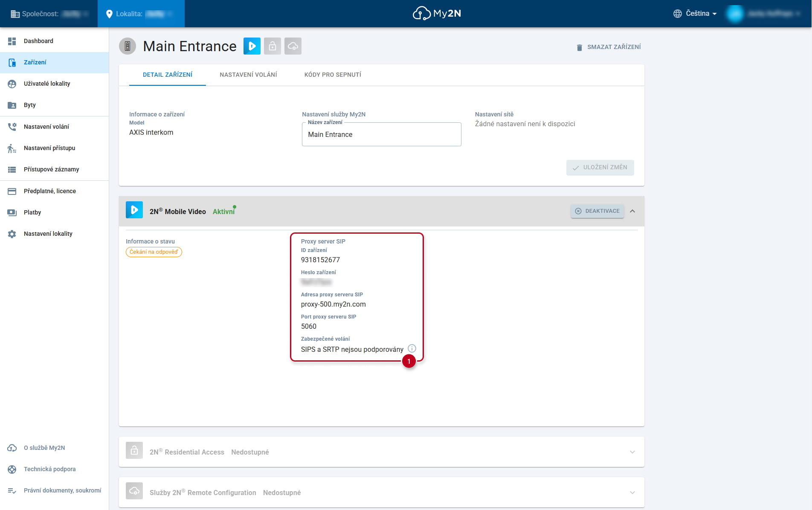Open O službě My2N link

tap(54, 448)
